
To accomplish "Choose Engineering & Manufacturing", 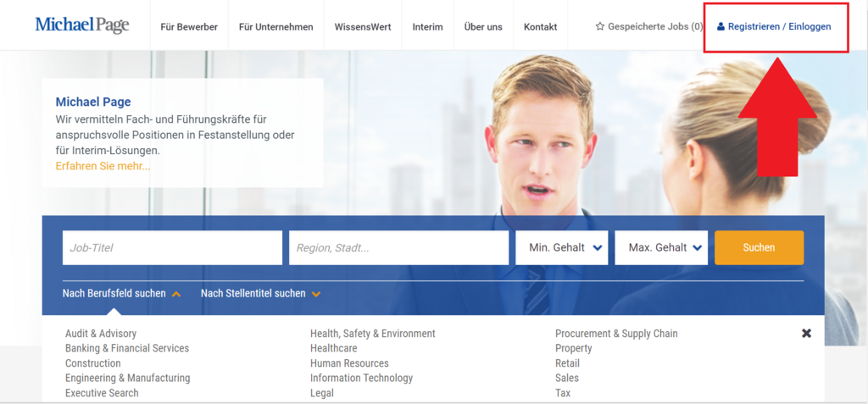I will point(128,378).
